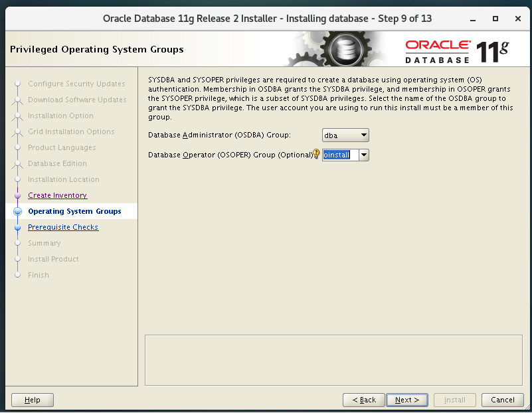Click the Back button
The height and width of the screenshot is (413, 532).
[364, 400]
